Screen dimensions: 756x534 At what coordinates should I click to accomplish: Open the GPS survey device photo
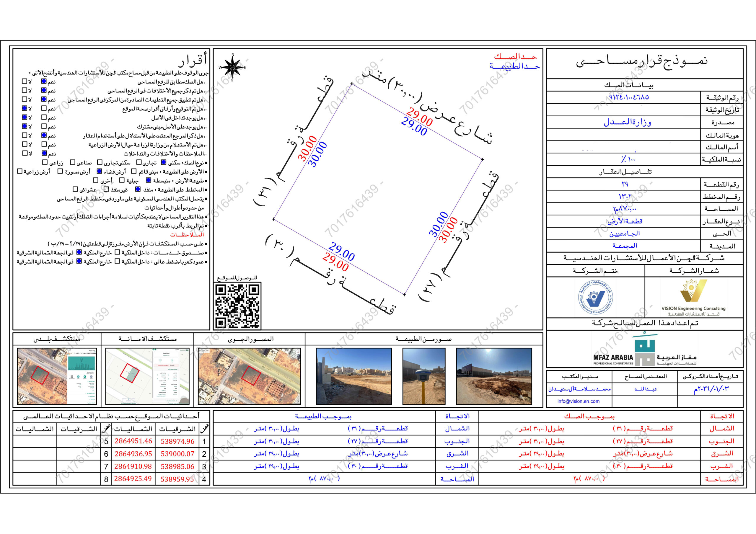[424, 376]
